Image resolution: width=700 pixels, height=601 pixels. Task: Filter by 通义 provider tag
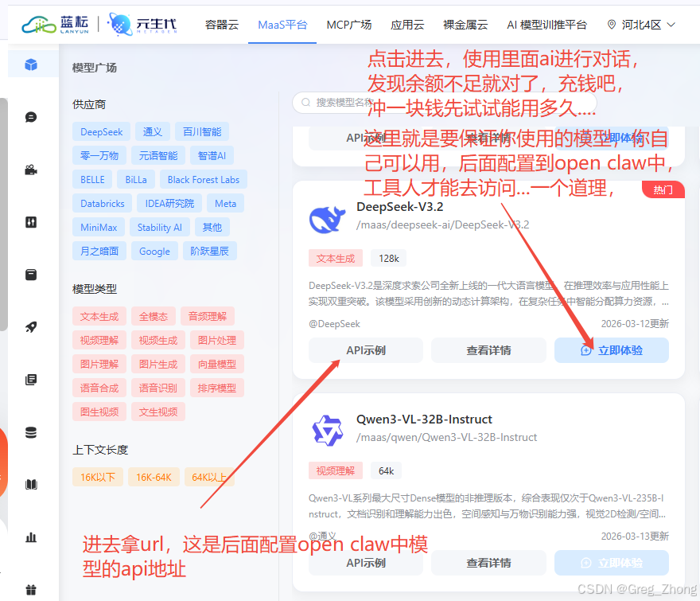(153, 132)
